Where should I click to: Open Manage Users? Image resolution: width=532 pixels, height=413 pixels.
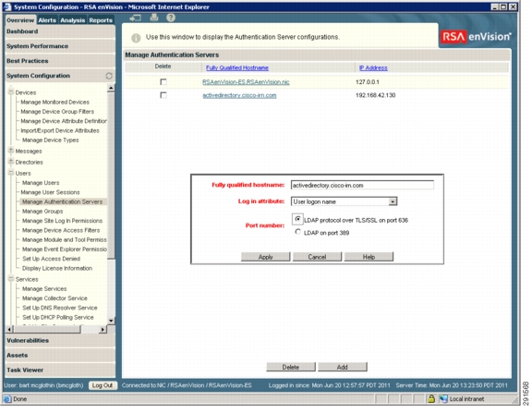coord(41,183)
